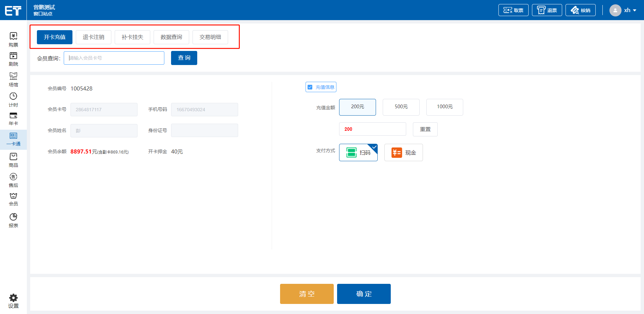Viewport: 644px width, 314px height.
Task: Click the 取票 ticket pickup button
Action: coord(514,10)
